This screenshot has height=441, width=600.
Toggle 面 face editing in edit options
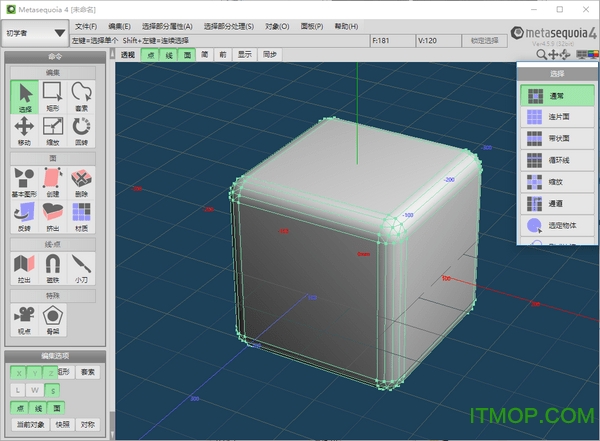(x=56, y=408)
